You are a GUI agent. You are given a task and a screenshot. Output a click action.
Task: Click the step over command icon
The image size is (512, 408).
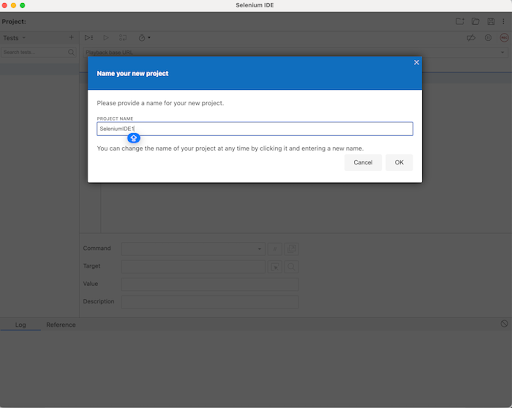pyautogui.click(x=123, y=38)
